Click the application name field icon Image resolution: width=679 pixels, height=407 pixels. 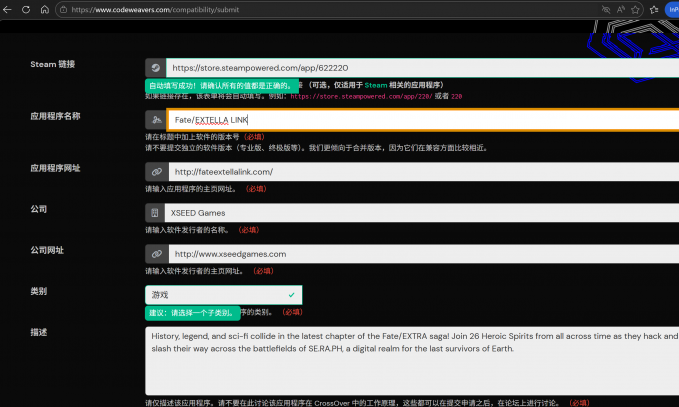click(x=156, y=120)
